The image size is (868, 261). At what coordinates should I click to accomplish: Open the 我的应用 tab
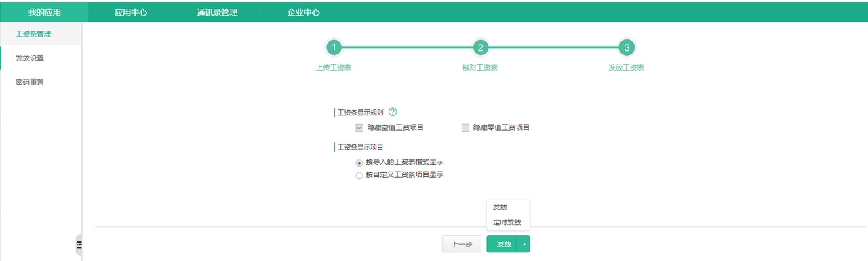pos(44,12)
